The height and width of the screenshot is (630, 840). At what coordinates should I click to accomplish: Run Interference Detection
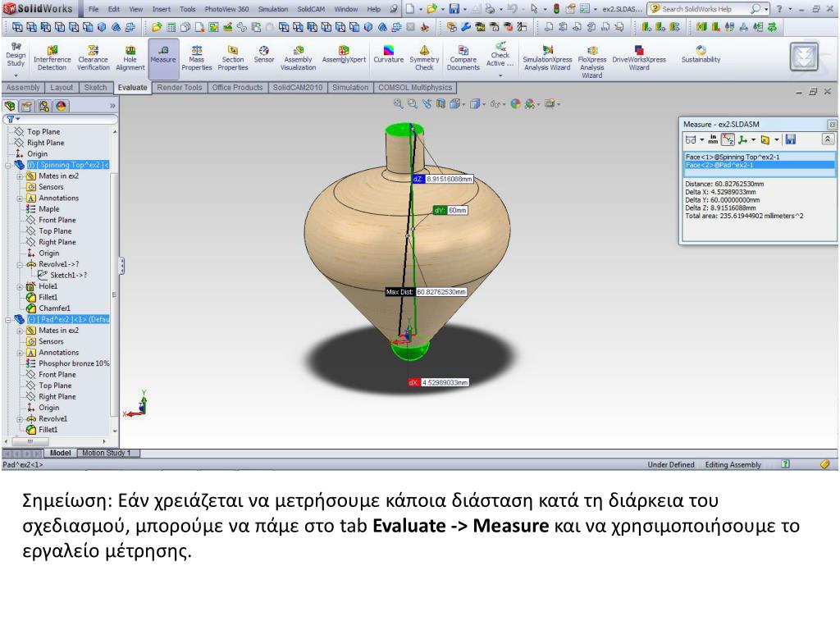point(52,58)
